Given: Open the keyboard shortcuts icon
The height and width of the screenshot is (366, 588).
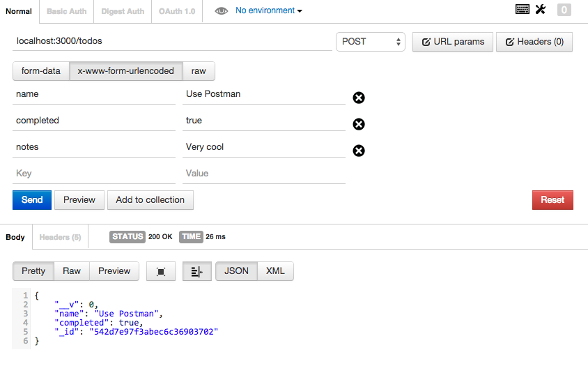Looking at the screenshot, I should click(522, 10).
